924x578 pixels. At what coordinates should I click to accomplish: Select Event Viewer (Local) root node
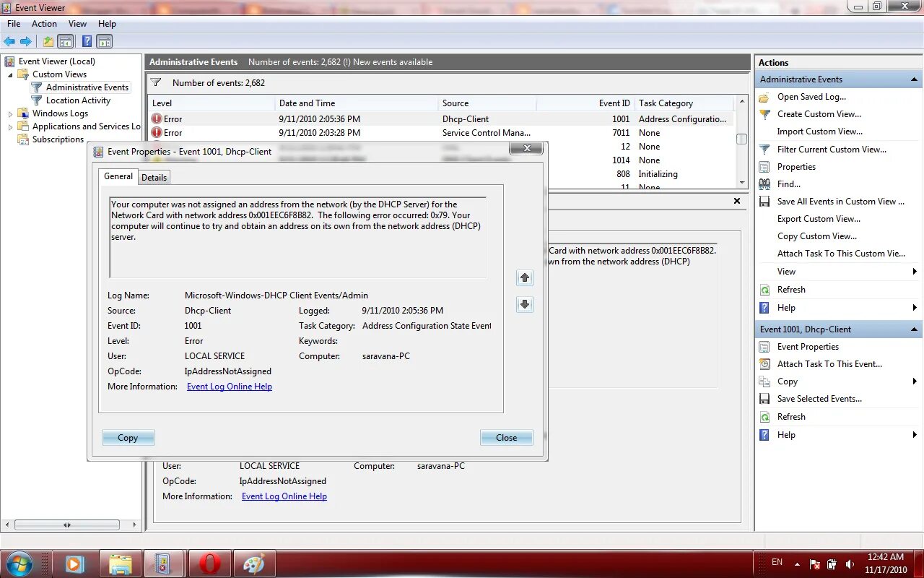(56, 61)
